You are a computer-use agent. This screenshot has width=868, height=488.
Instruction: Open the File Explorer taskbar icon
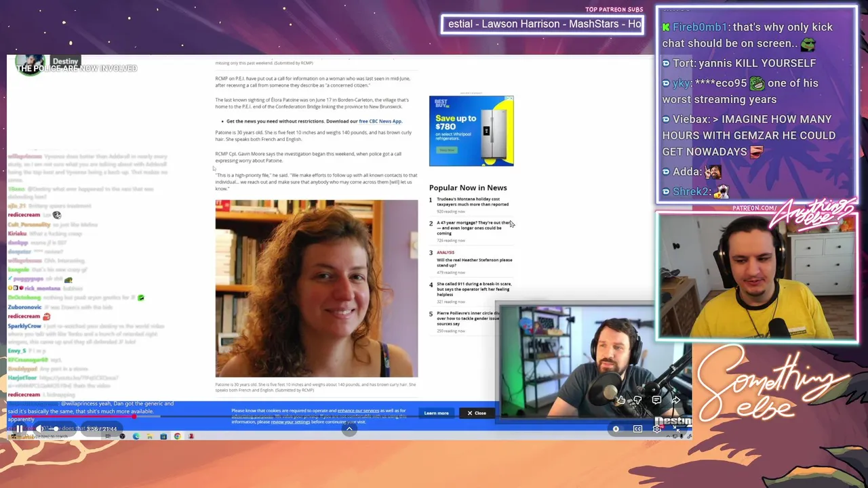coord(149,436)
